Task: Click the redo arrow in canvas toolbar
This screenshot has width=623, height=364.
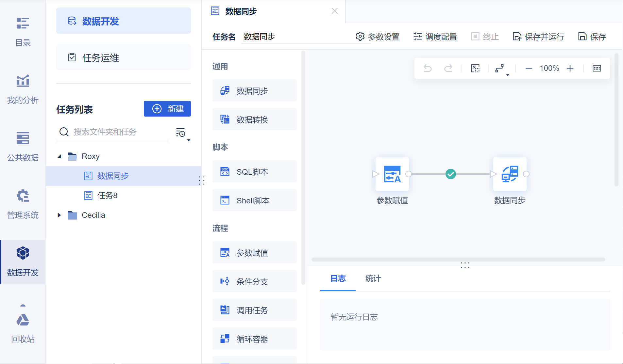Action: coord(448,68)
